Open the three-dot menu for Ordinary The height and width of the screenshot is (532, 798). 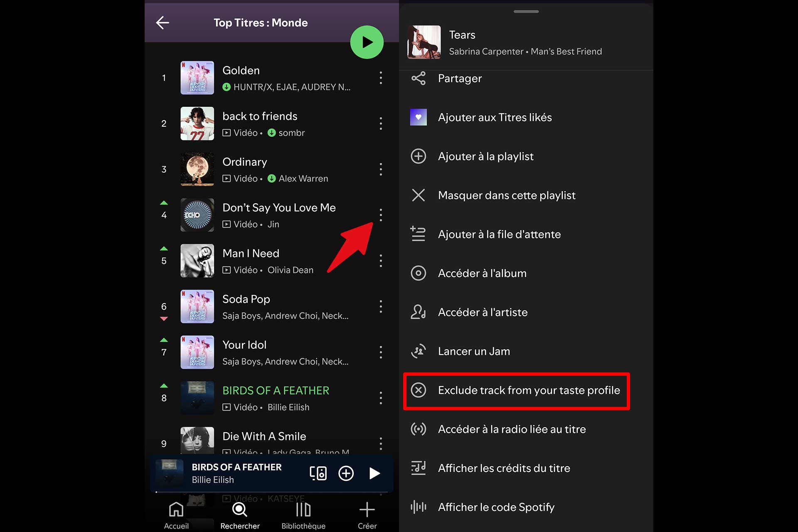click(x=381, y=169)
